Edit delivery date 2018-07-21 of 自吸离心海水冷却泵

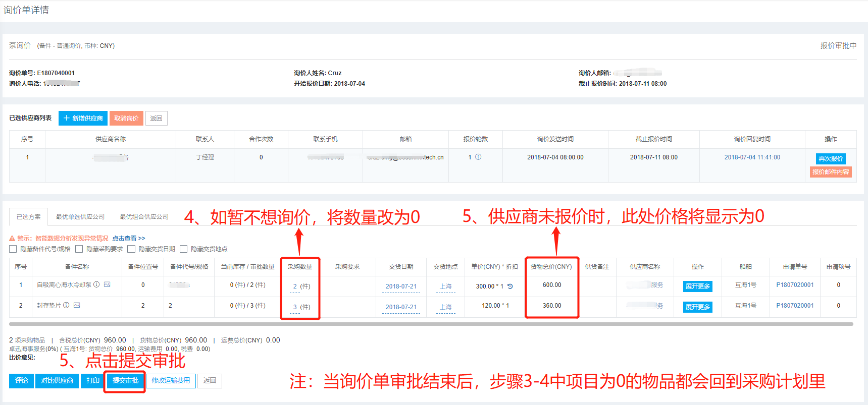(x=401, y=286)
